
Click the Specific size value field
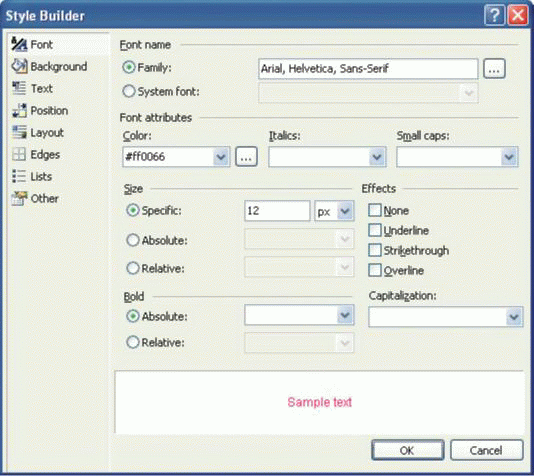[277, 211]
